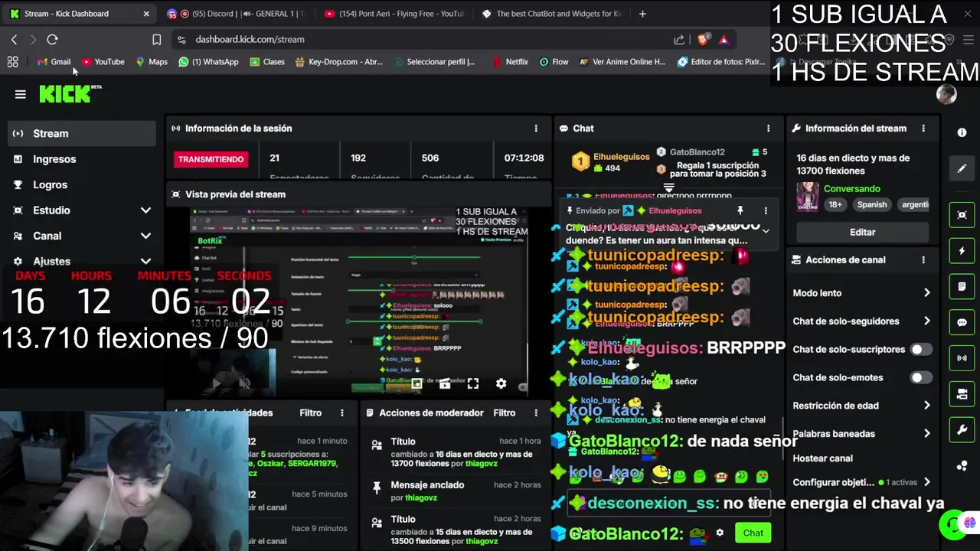
Task: Open the WhatsApp bookmark
Action: coord(208,62)
